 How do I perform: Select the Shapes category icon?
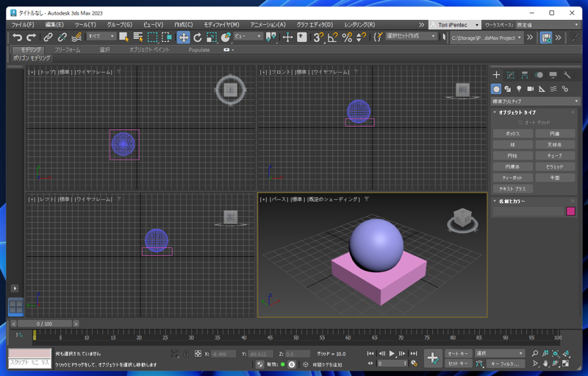click(508, 89)
